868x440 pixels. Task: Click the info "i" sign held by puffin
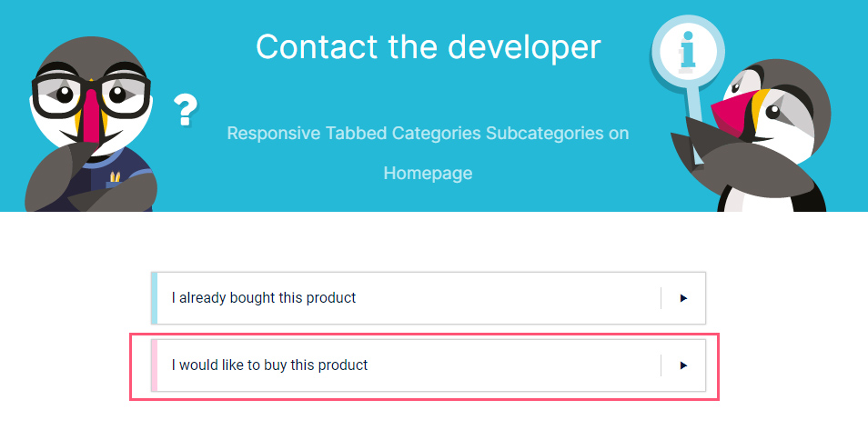(x=688, y=51)
